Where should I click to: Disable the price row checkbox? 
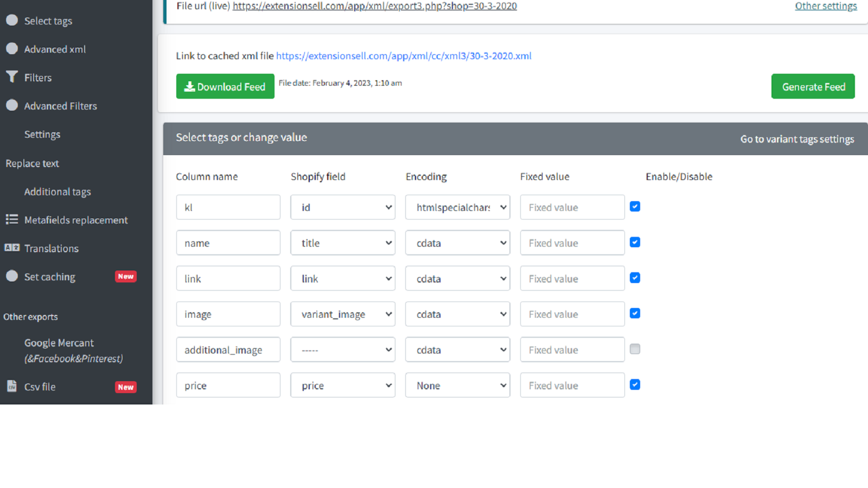tap(635, 385)
